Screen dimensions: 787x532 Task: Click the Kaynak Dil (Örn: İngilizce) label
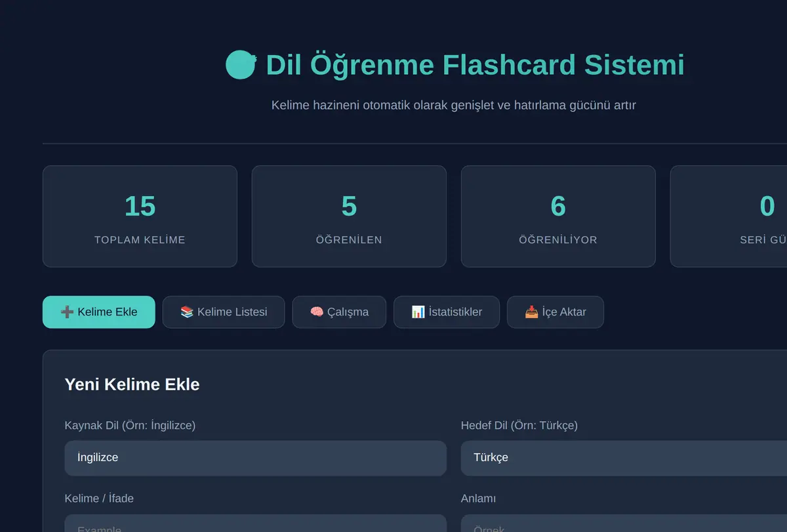(130, 425)
